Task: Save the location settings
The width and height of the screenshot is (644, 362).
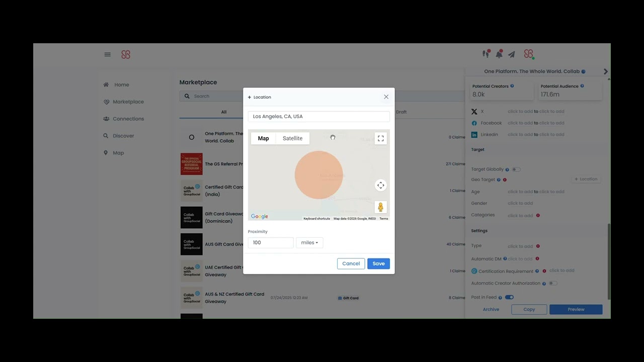Action: (x=378, y=263)
